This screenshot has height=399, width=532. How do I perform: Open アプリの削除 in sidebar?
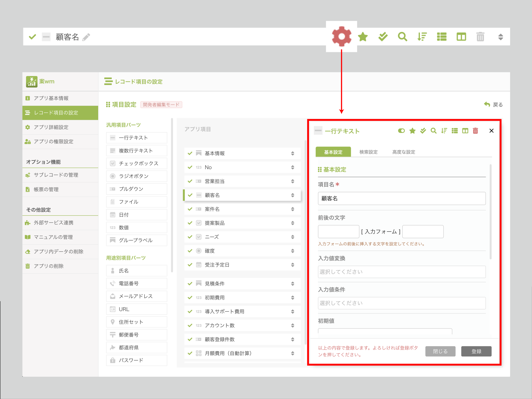coord(60,266)
